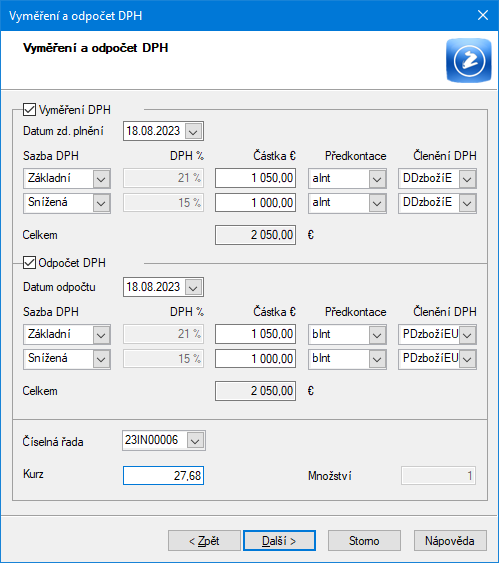499x563 pixels.
Task: Expand the second PDzbožíEU Členění DPH dropdown
Action: pos(467,359)
